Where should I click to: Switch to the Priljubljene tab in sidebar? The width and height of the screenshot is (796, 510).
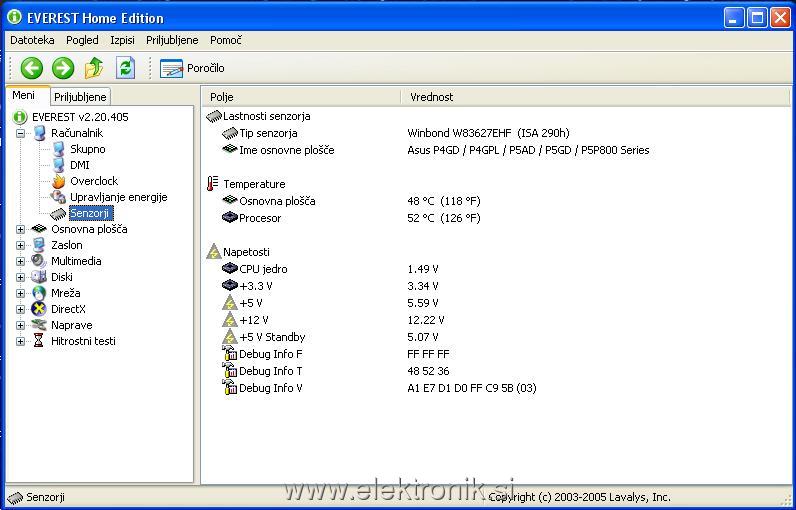[x=80, y=97]
